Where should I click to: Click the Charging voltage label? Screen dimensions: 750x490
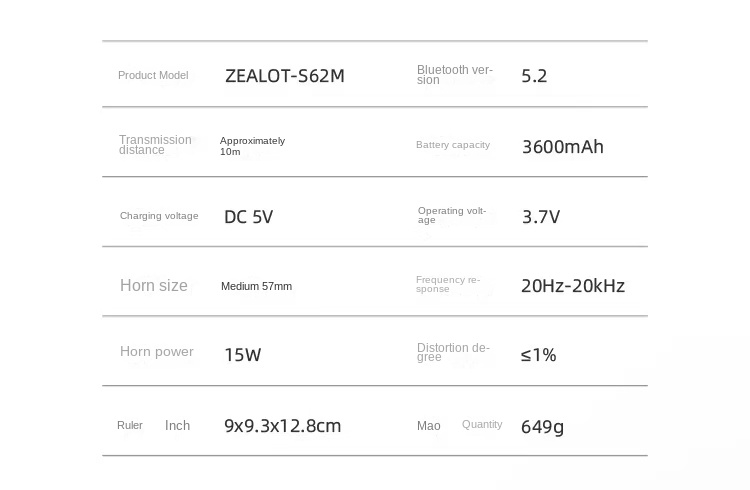tap(159, 215)
